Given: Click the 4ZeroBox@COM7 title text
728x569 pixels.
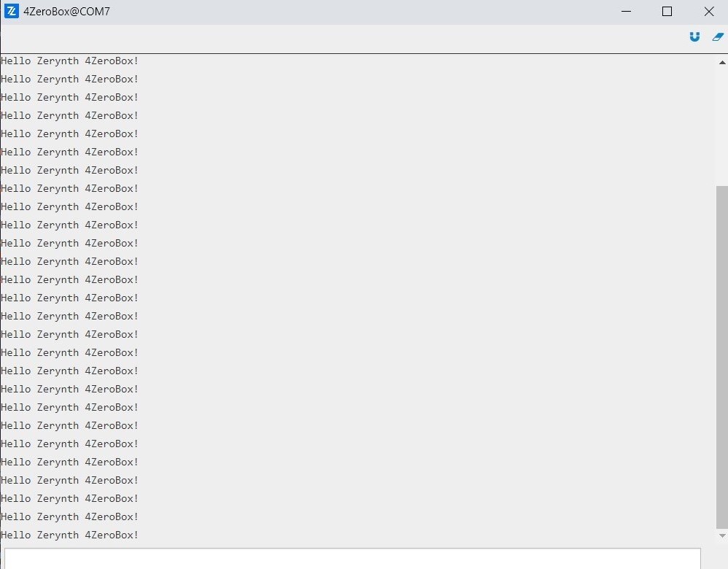Looking at the screenshot, I should [67, 12].
